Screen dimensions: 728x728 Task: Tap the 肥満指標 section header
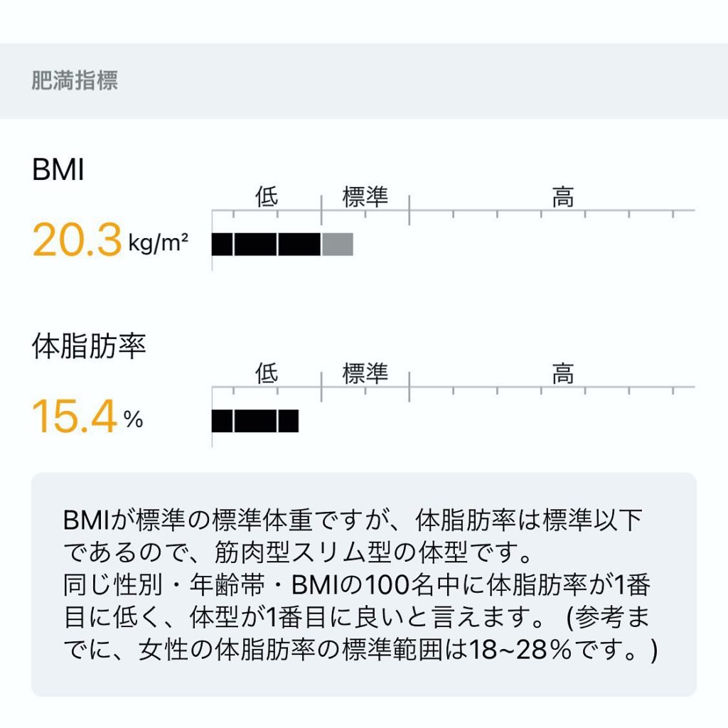coord(75,80)
